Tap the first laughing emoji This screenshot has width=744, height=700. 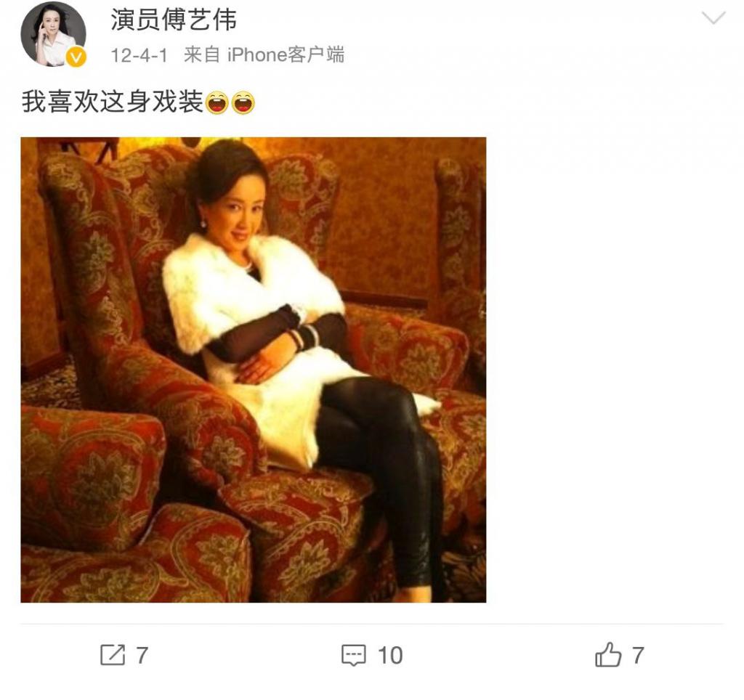pos(217,102)
